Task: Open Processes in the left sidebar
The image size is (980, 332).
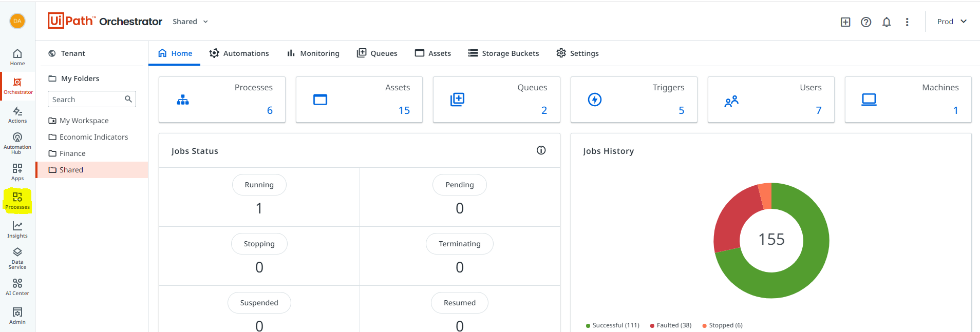Action: (17, 201)
